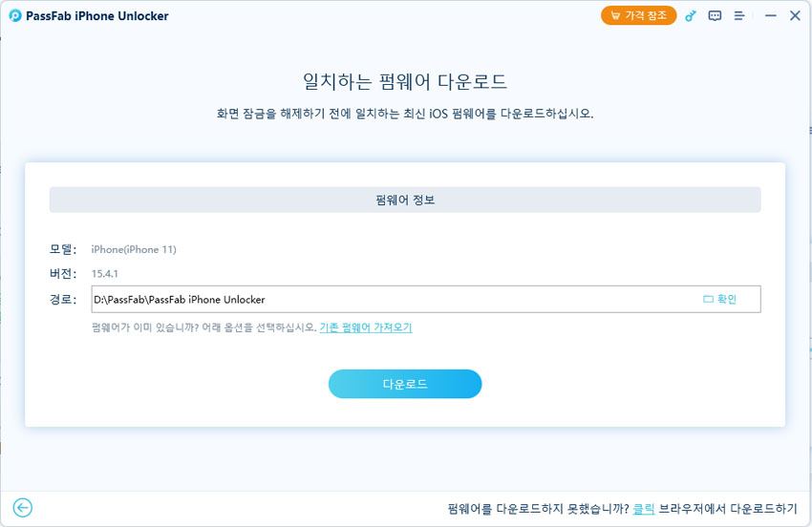Click the 일치하는 펌웨어 다운로드 heading
This screenshot has height=527, width=812.
click(x=405, y=82)
